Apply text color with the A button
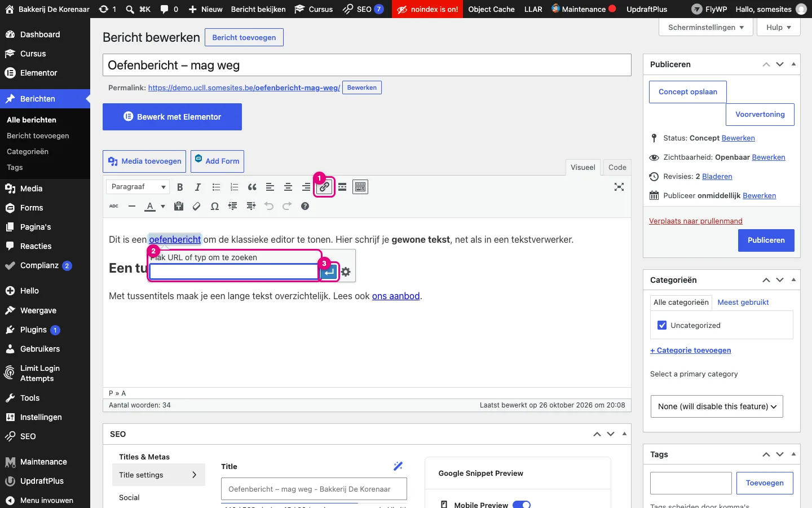 click(x=149, y=207)
